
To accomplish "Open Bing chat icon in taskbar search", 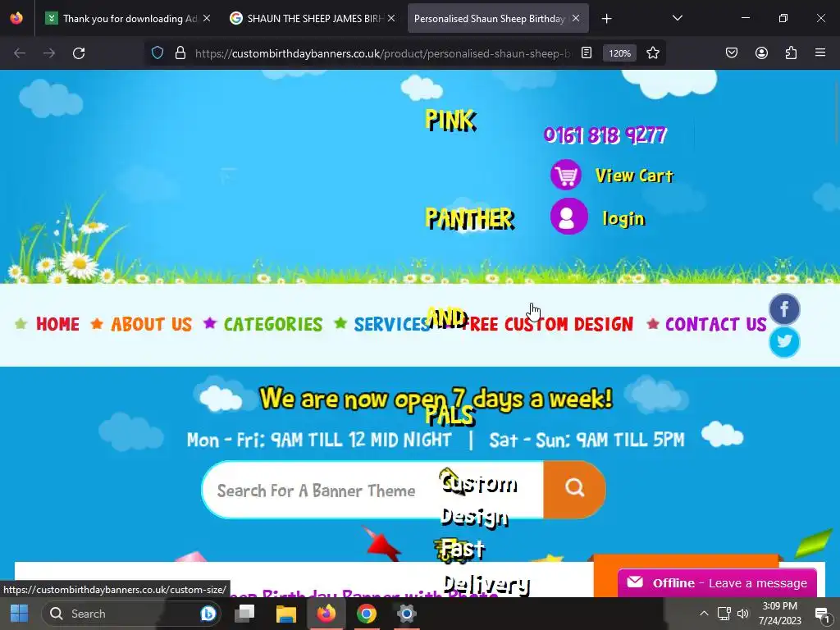I will [x=208, y=614].
